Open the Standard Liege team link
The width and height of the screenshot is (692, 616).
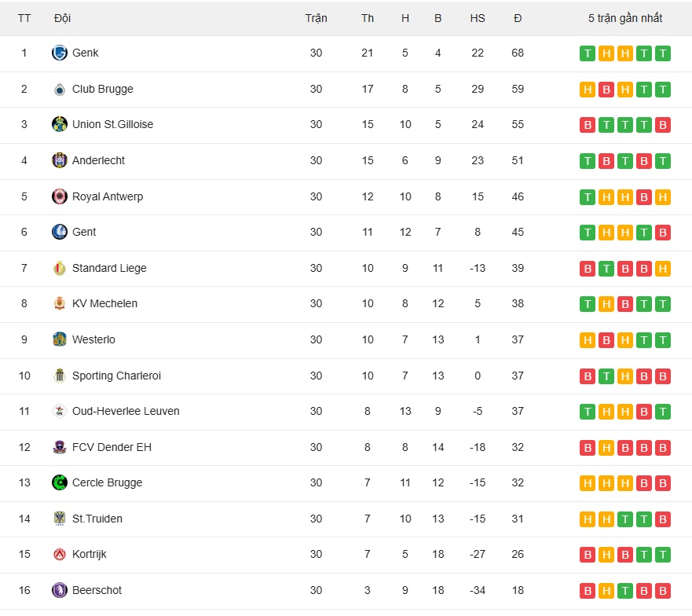[x=109, y=269]
